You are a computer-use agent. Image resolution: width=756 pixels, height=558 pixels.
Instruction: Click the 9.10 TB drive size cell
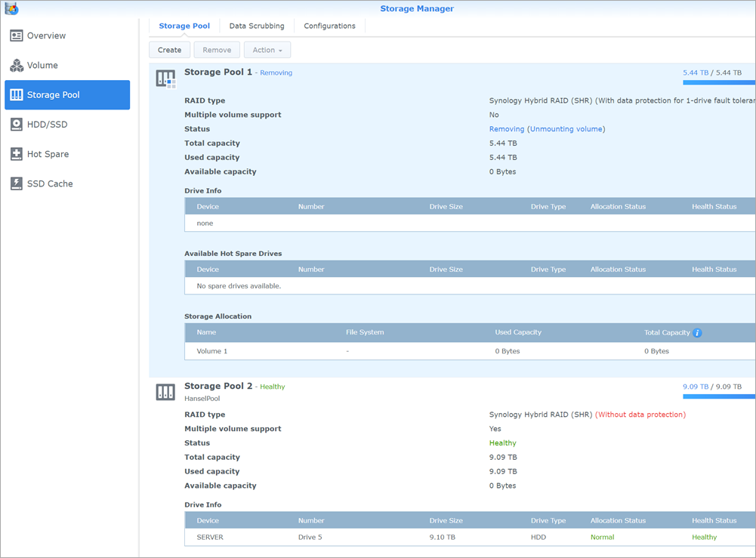click(x=442, y=538)
